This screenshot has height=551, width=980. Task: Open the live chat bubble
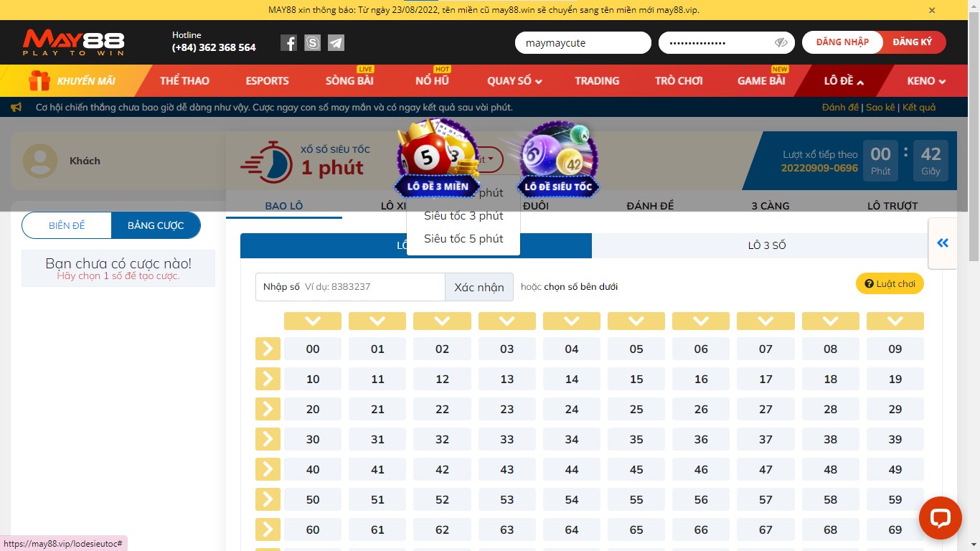coord(940,518)
